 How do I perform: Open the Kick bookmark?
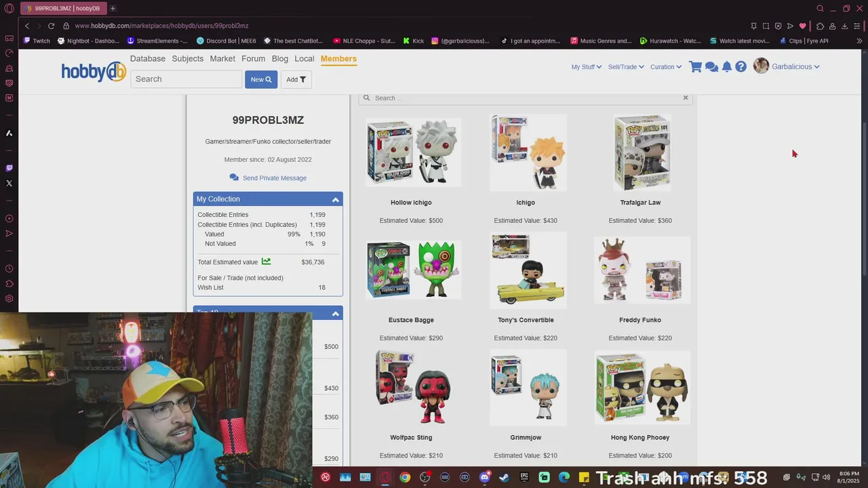click(x=413, y=41)
